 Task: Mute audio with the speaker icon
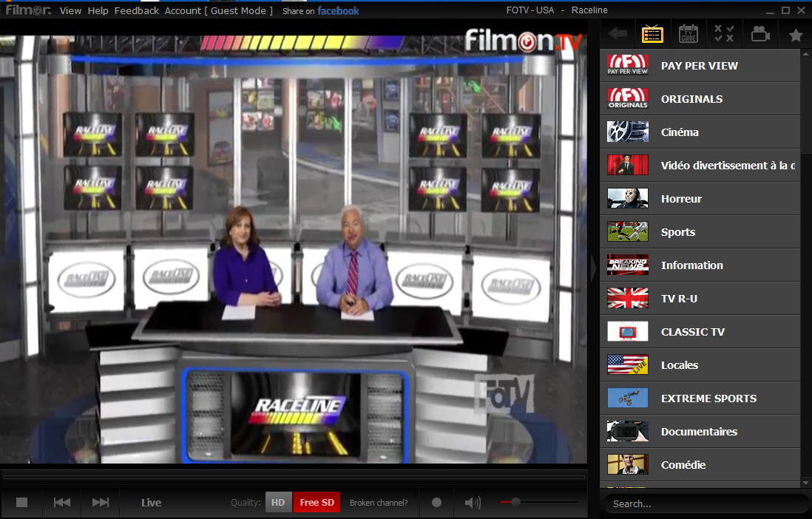(x=473, y=503)
